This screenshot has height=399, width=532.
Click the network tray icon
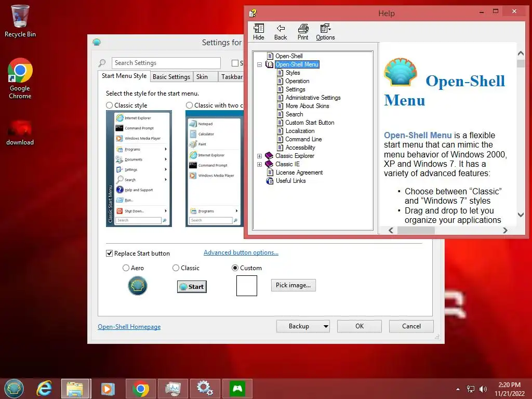click(x=471, y=389)
